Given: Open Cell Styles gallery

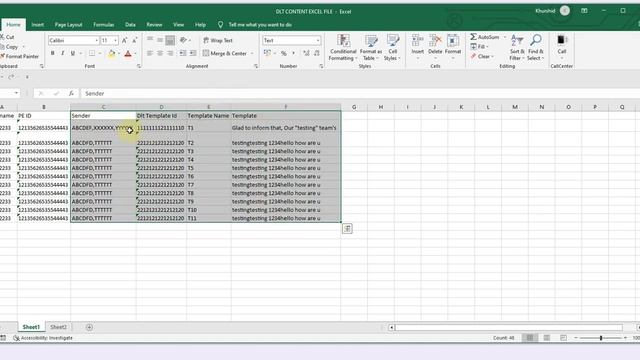Looking at the screenshot, I should [393, 48].
